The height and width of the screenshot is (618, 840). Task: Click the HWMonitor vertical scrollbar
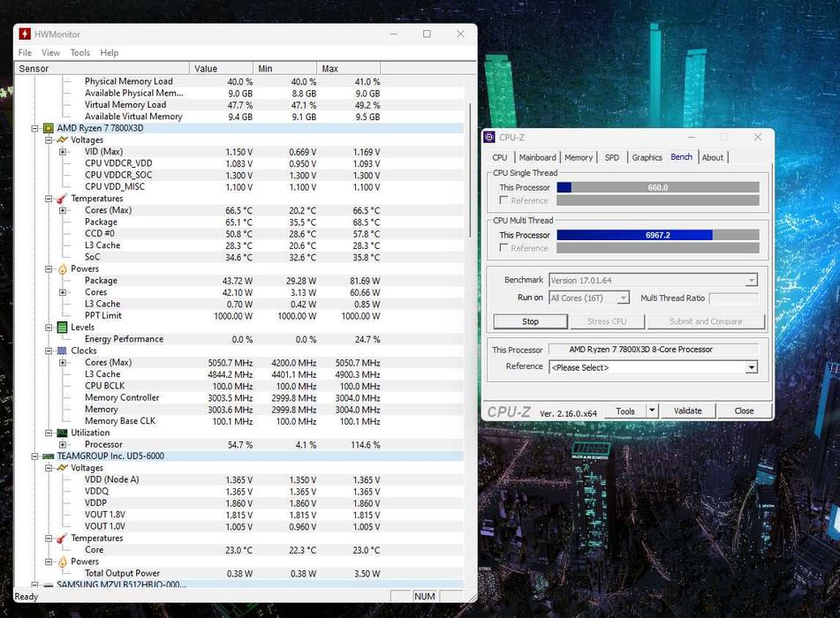tap(471, 170)
